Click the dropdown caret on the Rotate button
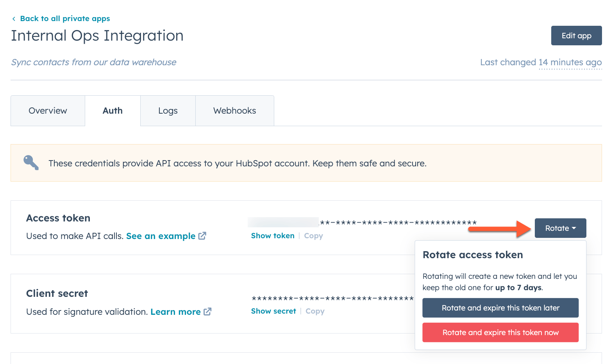The image size is (611, 364). pos(574,228)
